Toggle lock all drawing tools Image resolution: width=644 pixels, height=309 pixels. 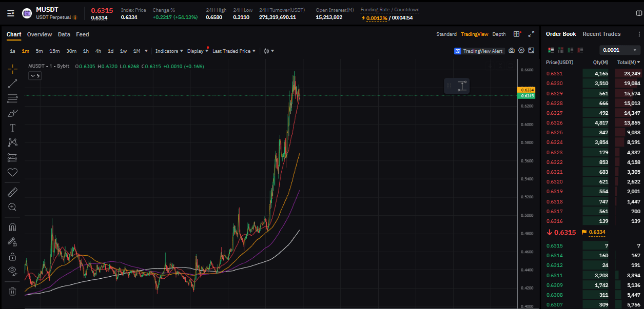12,256
